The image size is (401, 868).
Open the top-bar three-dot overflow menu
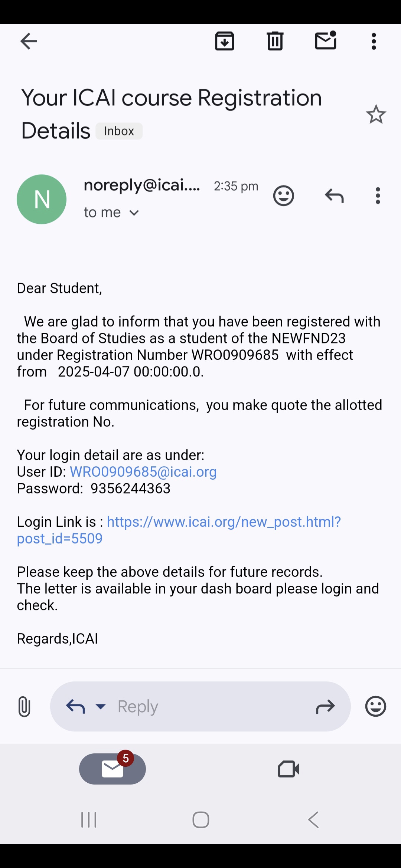tap(374, 41)
